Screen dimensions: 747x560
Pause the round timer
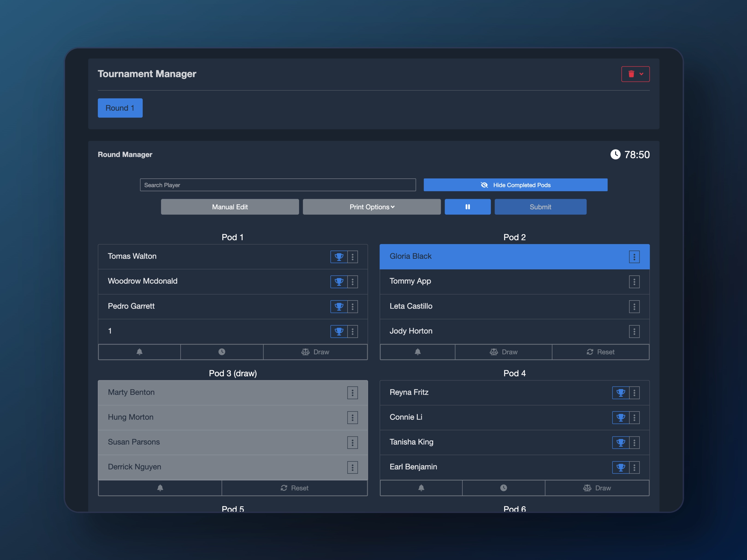[x=467, y=207]
